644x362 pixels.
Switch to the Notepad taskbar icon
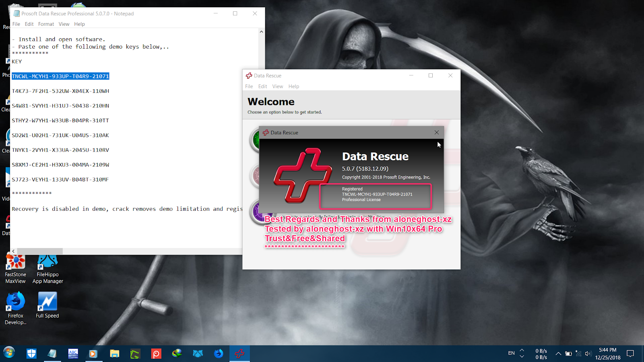[x=52, y=354]
